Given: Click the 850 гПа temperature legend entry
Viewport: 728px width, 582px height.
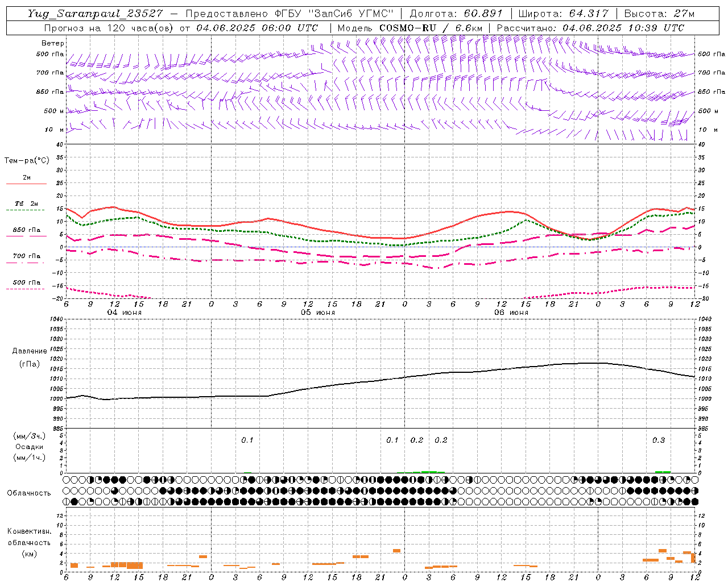Looking at the screenshot, I should pyautogui.click(x=27, y=230).
